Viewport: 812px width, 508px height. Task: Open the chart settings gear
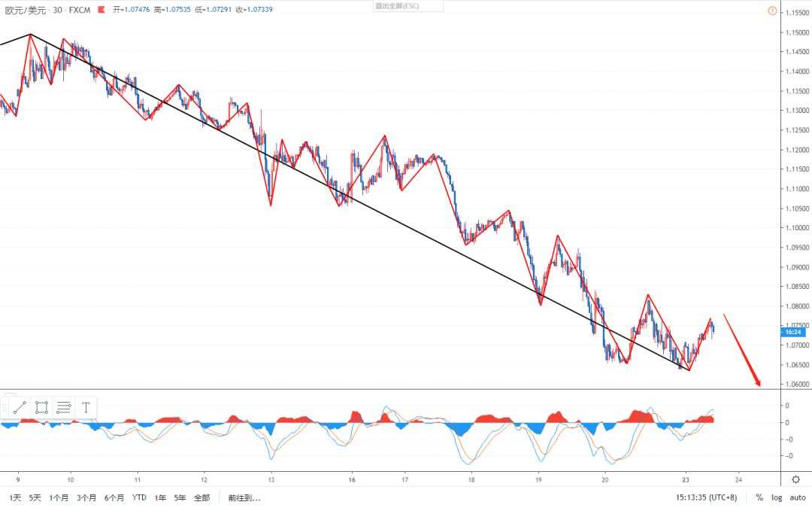[796, 479]
